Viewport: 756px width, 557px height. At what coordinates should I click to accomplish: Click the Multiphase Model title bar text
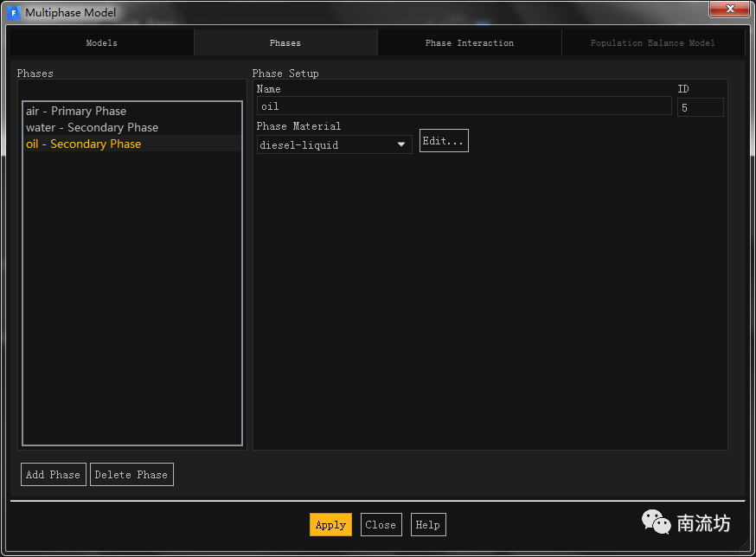pyautogui.click(x=71, y=13)
